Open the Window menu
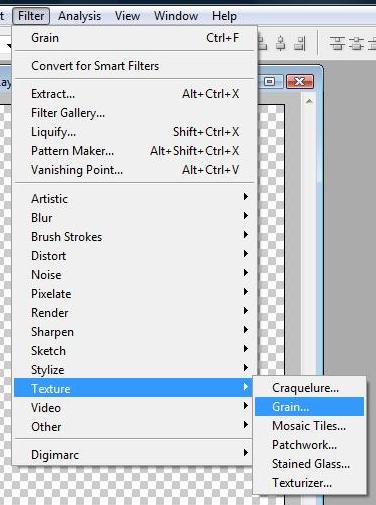Viewport: 376px width, 505px height. (x=176, y=16)
